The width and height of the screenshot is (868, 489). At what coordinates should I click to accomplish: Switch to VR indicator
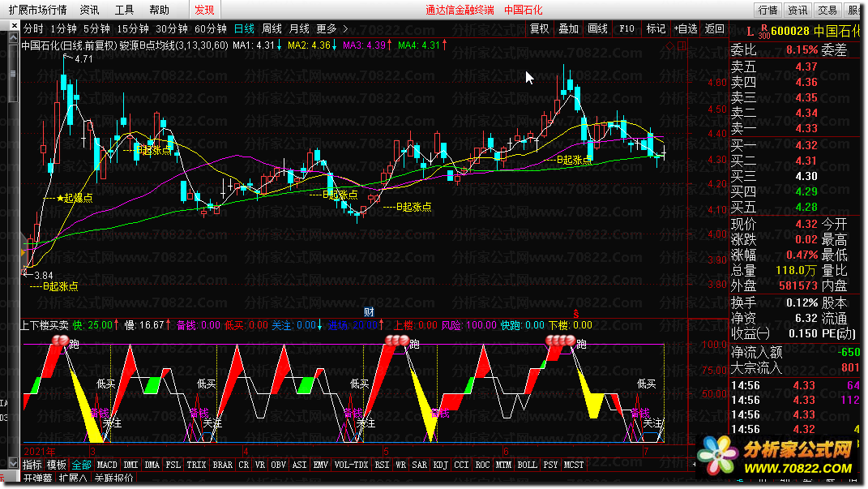pyautogui.click(x=259, y=465)
